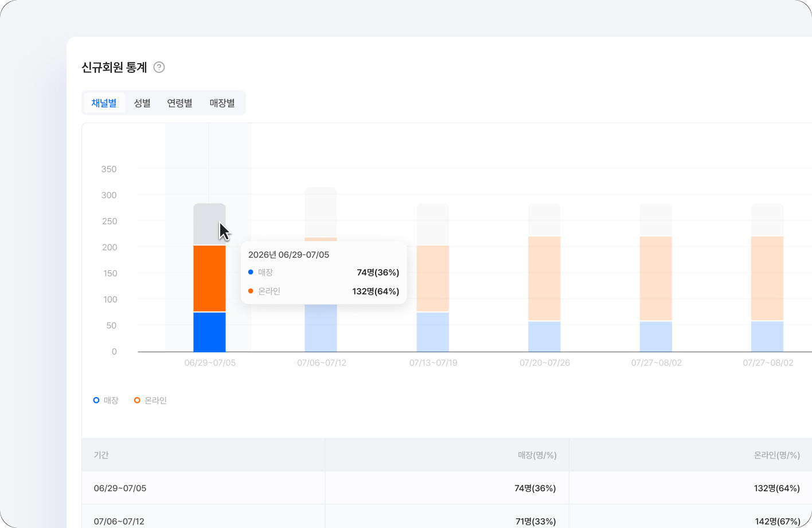Switch to the 성별 tab
This screenshot has height=528, width=812.
coord(142,103)
